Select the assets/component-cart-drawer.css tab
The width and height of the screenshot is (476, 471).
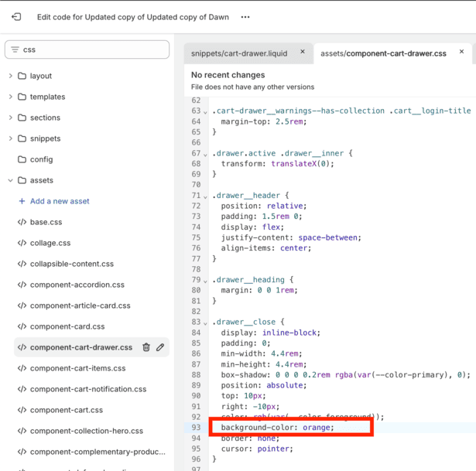coord(383,53)
